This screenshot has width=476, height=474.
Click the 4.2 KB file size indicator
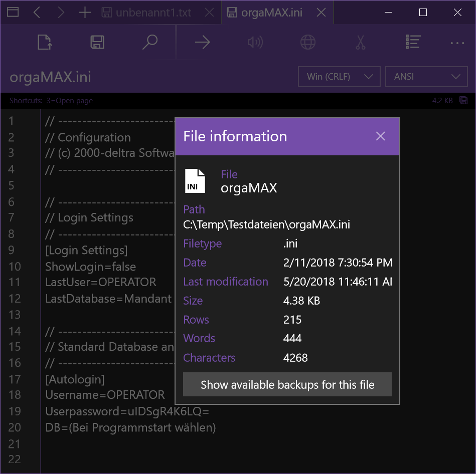442,101
